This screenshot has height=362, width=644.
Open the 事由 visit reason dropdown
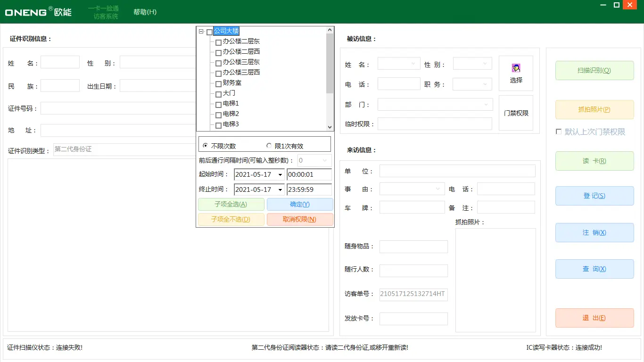438,189
